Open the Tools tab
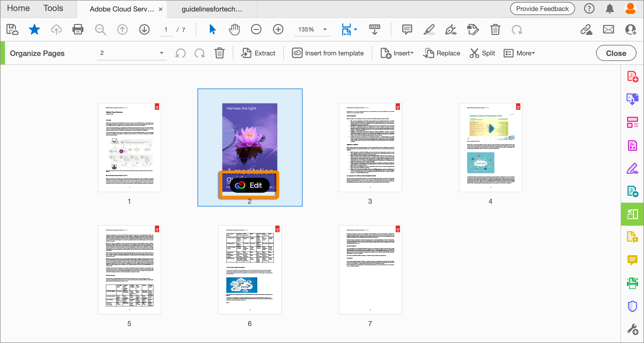Image resolution: width=644 pixels, height=343 pixels. tap(53, 8)
